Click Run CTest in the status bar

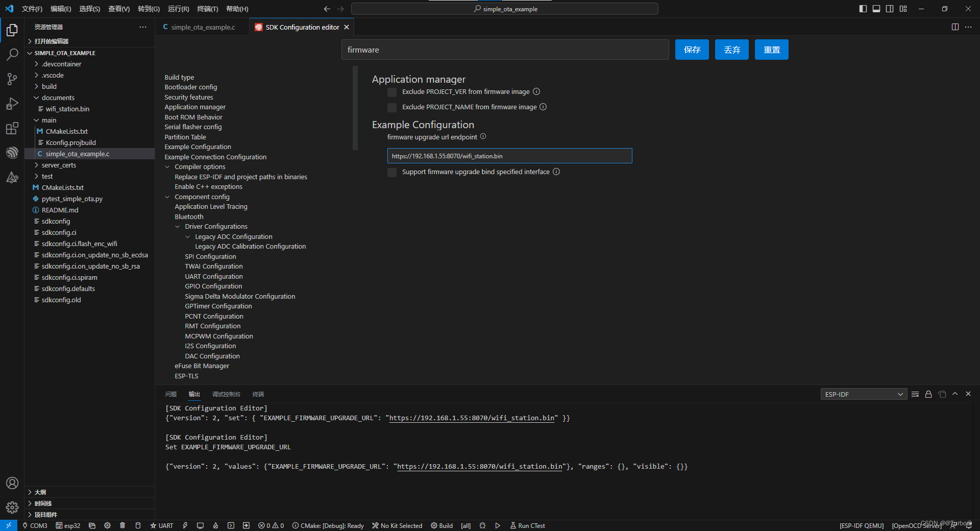pyautogui.click(x=527, y=526)
